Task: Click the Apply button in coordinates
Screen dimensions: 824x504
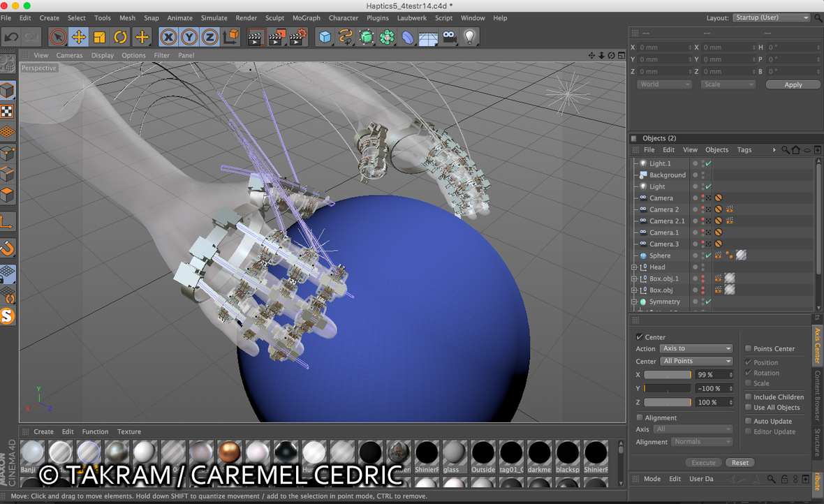Action: [x=793, y=84]
